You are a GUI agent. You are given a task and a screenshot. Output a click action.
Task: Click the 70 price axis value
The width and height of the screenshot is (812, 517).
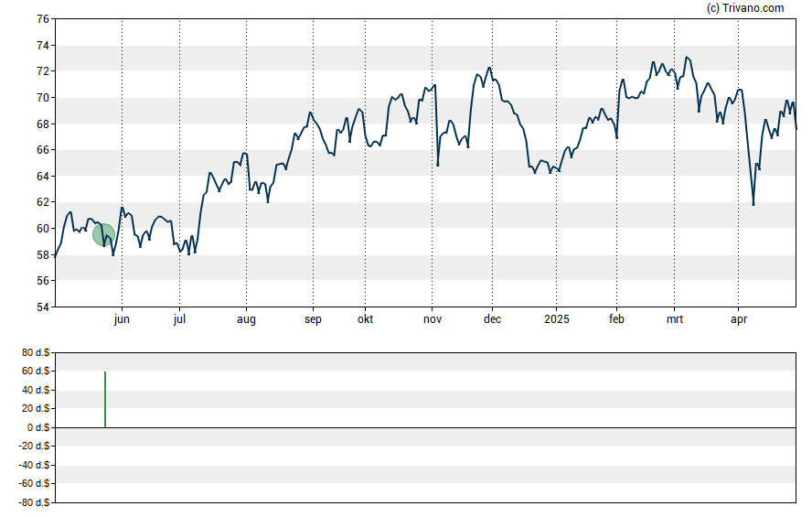click(x=43, y=97)
